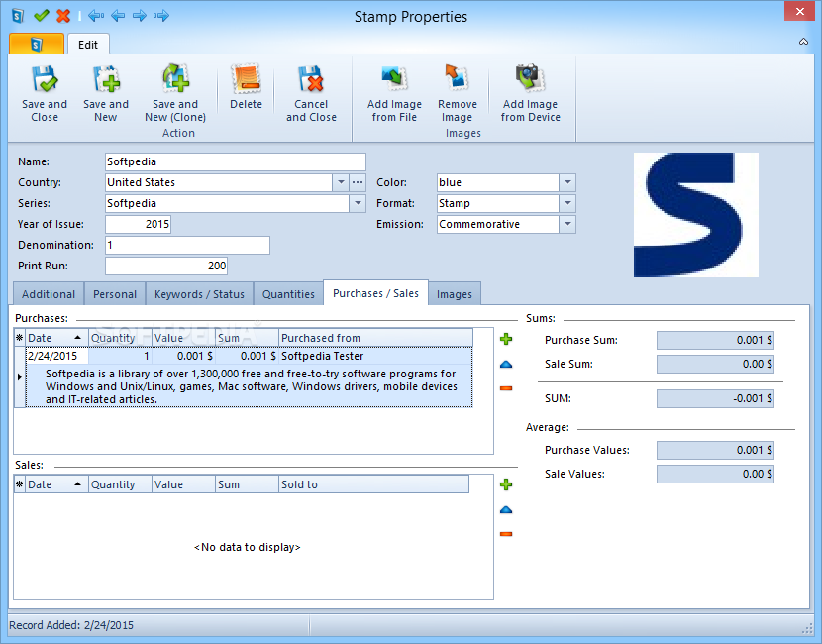Click the Print Run field
The height and width of the screenshot is (644, 822).
[166, 266]
